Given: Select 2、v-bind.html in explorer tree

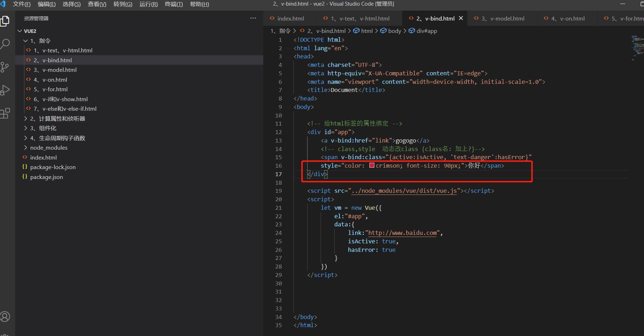Looking at the screenshot, I should (139, 60).
